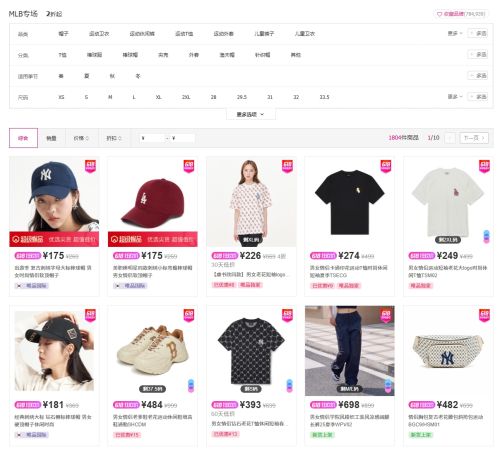The image size is (500, 452).
Task: Click the 618 price tag on ¥698 pants
Action: click(323, 405)
